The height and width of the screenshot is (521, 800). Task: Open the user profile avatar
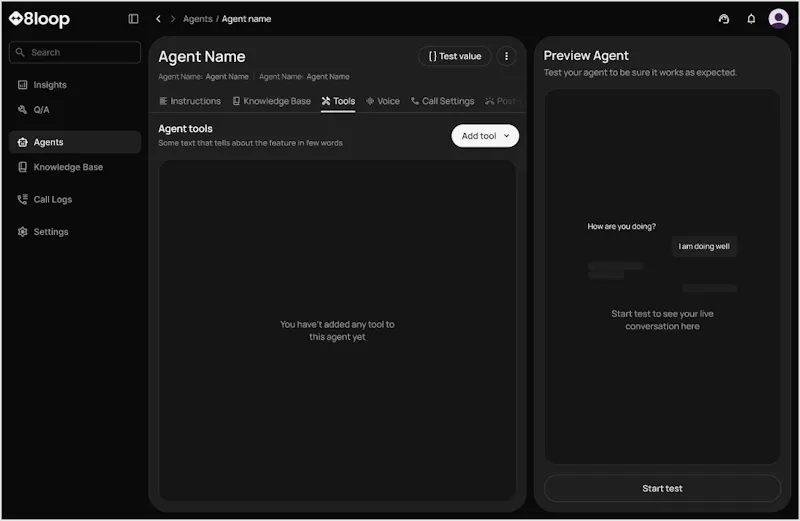click(779, 18)
